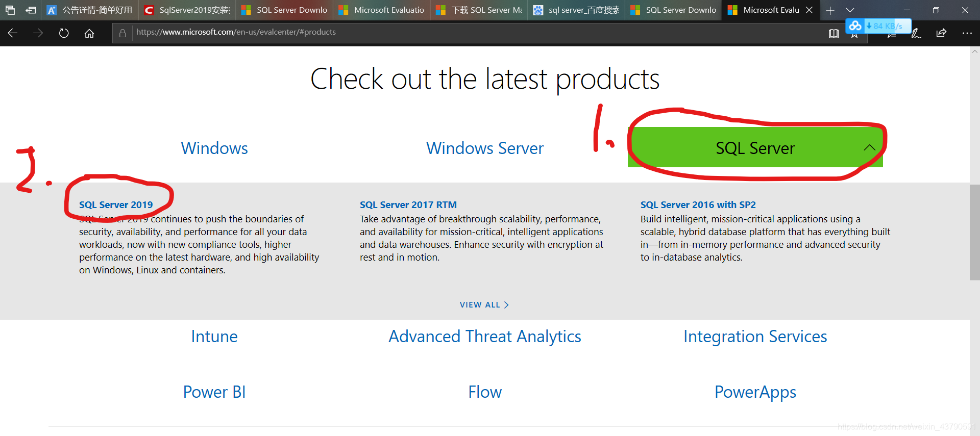980x436 pixels.
Task: Switch to the sql server_百度搜索 tab
Action: coord(576,10)
